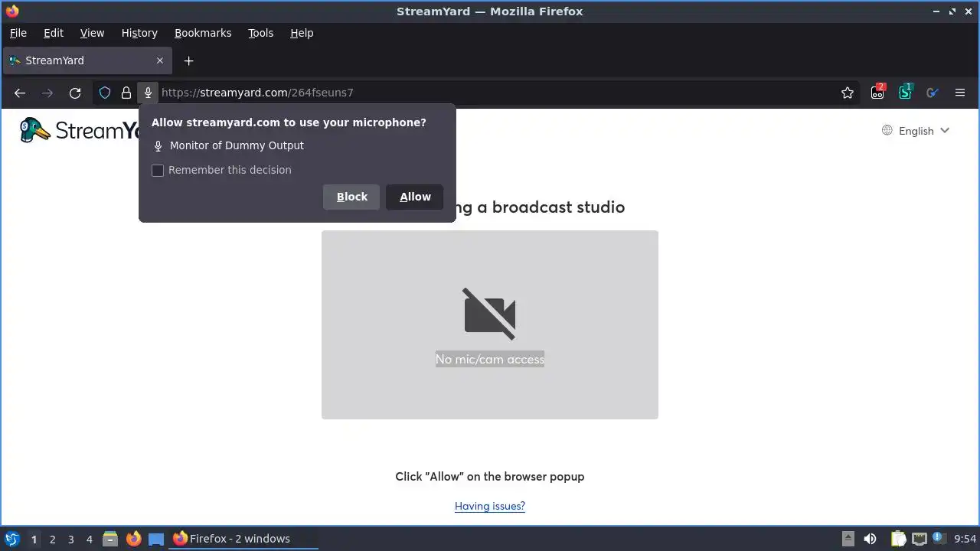The image size is (980, 551).
Task: Open the update notification tray icon
Action: click(938, 539)
